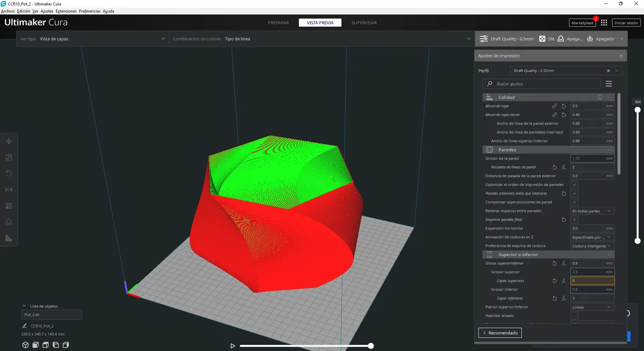Image resolution: width=644 pixels, height=351 pixels.
Task: Click the star icon in the profile selector
Action: pos(608,71)
